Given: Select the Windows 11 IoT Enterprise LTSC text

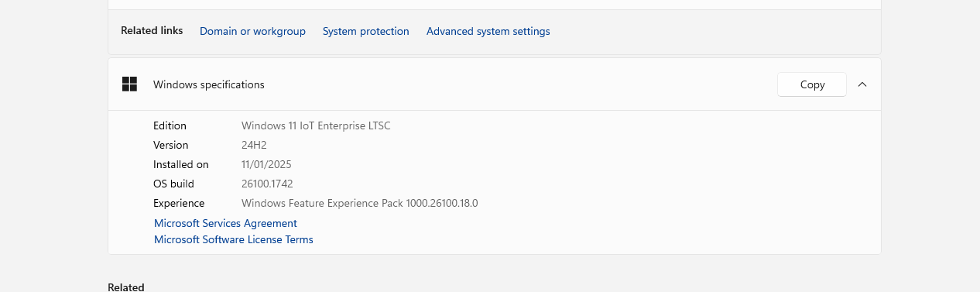Looking at the screenshot, I should [316, 125].
